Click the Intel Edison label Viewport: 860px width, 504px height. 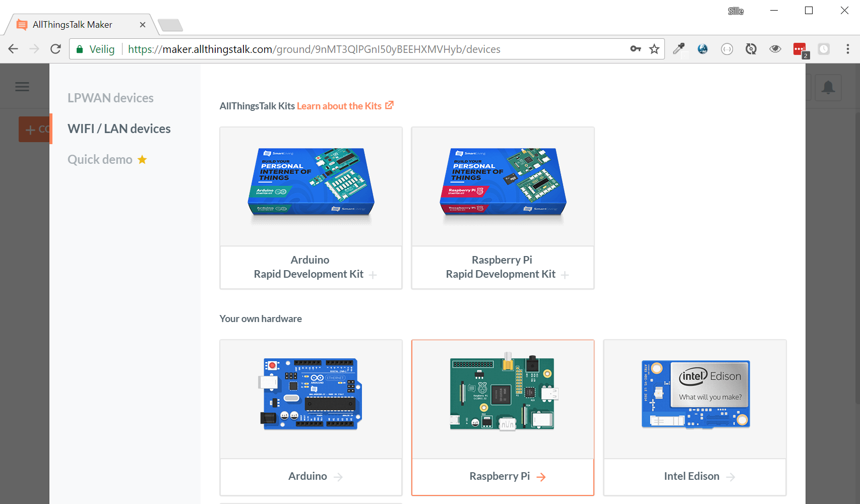(692, 476)
